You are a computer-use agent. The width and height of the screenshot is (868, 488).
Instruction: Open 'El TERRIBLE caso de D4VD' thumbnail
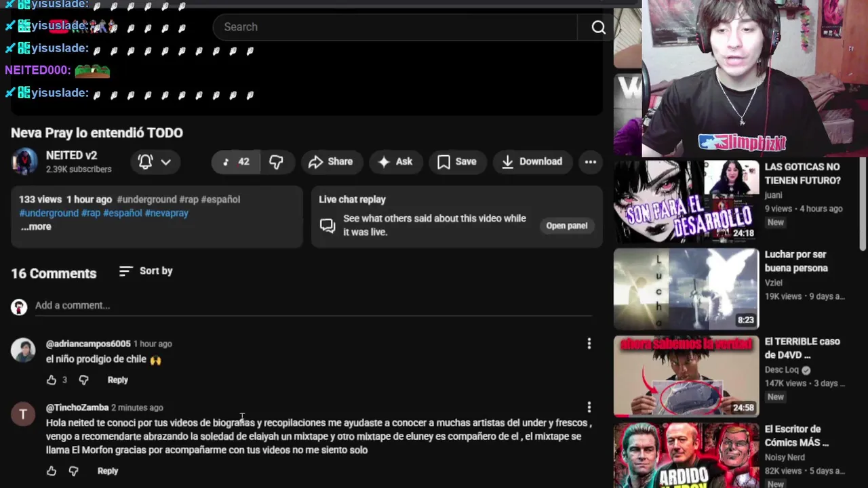[686, 376]
